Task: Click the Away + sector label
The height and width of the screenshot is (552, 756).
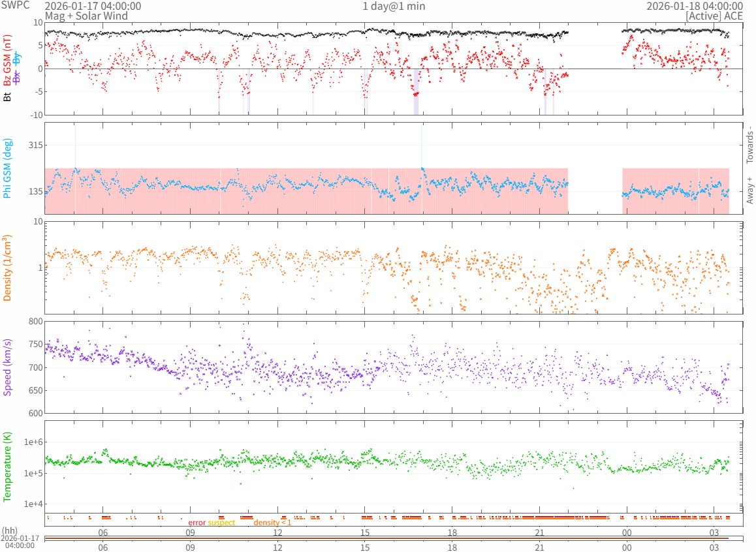Action: 749,190
